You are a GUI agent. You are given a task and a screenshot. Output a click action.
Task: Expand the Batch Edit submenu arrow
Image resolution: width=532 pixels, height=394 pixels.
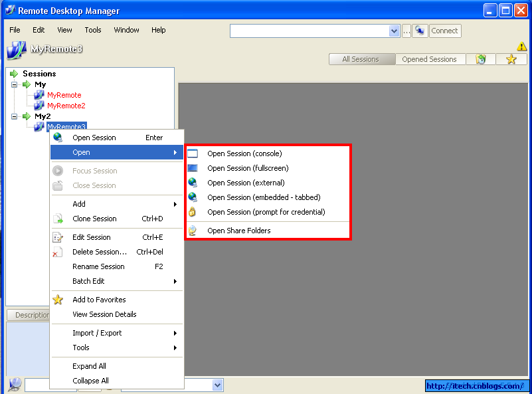point(175,281)
